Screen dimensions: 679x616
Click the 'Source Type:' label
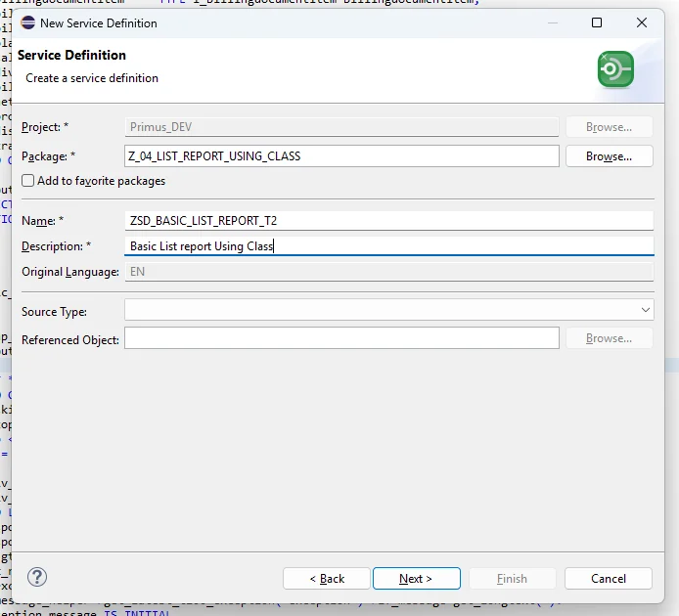tap(54, 312)
